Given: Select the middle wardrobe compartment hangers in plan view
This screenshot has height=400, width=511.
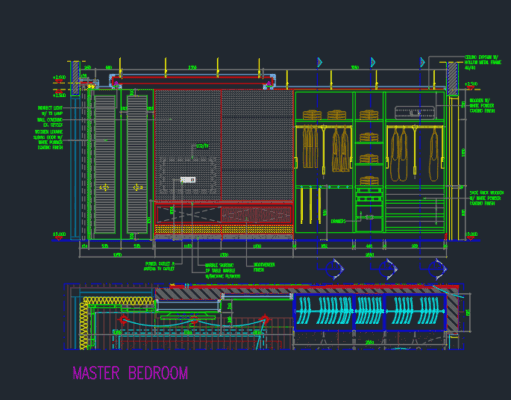Looking at the screenshot, I should 369,311.
